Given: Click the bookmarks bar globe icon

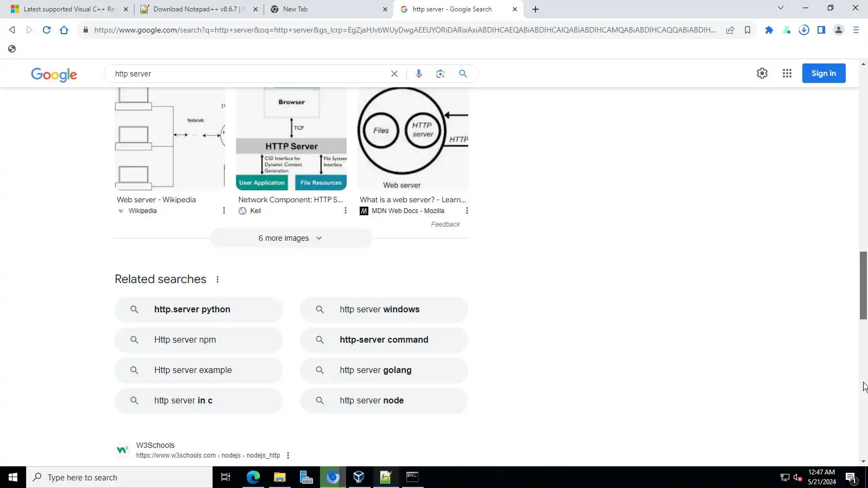Looking at the screenshot, I should tap(12, 49).
